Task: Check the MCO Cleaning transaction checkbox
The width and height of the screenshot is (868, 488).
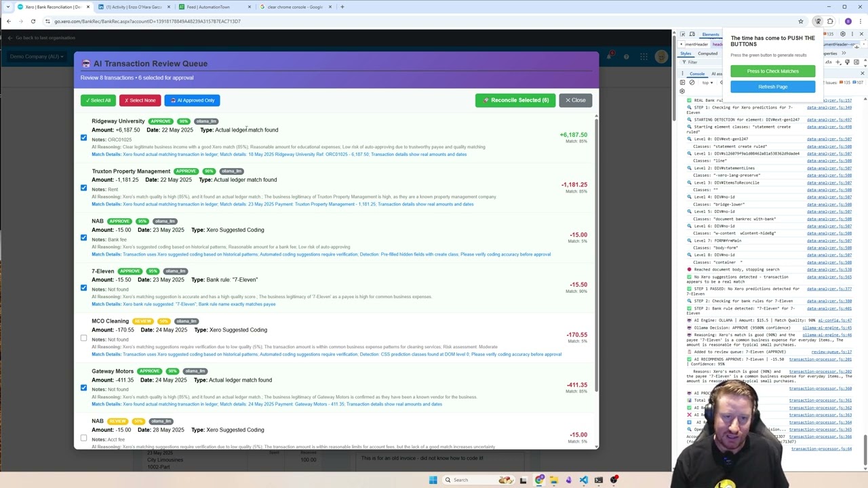Action: click(x=83, y=338)
